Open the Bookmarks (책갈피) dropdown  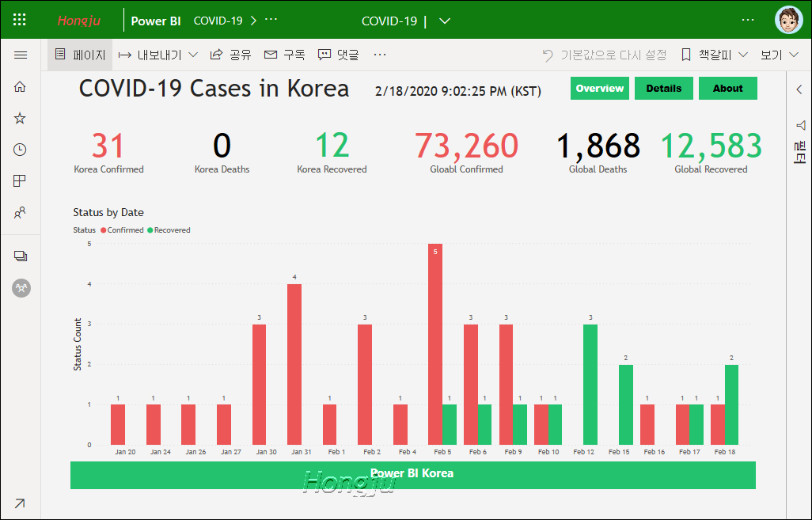coord(714,55)
